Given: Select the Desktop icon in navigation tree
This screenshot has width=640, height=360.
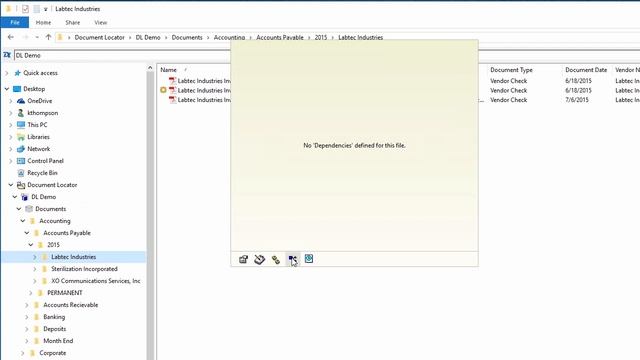Looking at the screenshot, I should pyautogui.click(x=17, y=89).
